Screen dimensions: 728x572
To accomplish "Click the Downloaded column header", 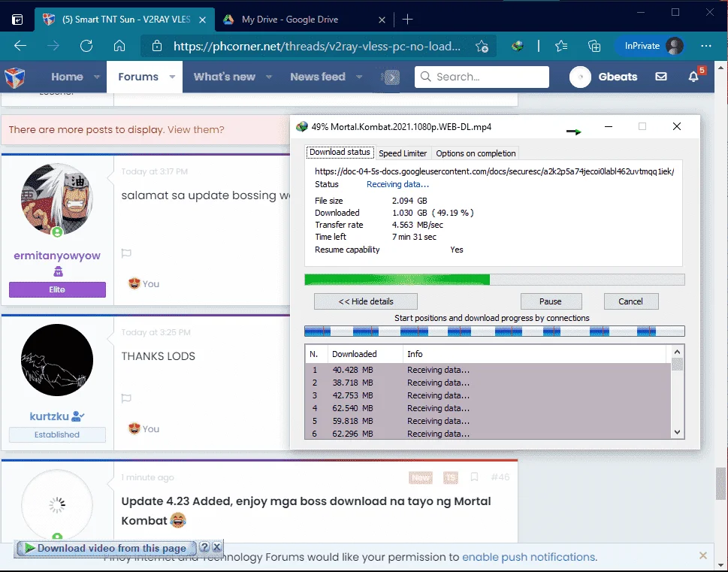I will tap(365, 354).
